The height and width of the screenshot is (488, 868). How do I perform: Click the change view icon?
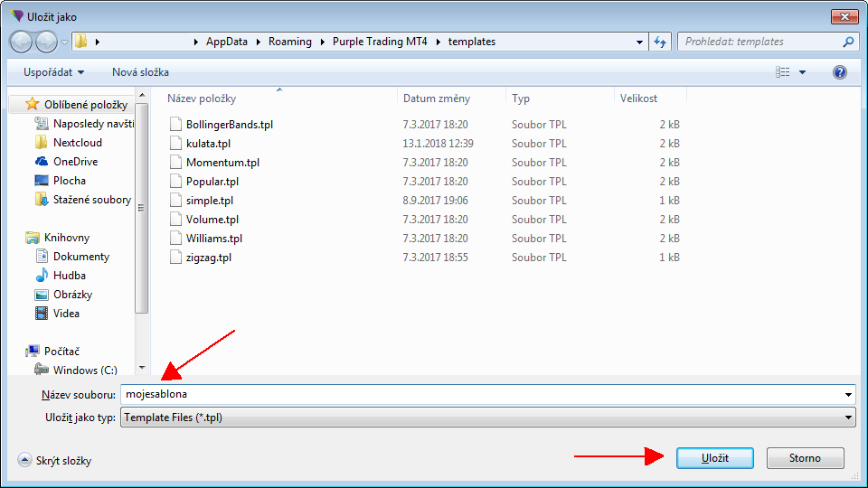782,72
